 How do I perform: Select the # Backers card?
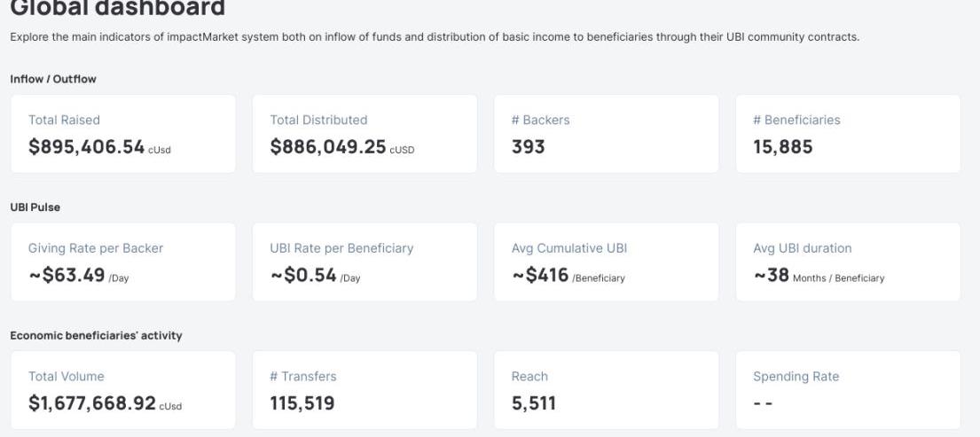point(606,134)
